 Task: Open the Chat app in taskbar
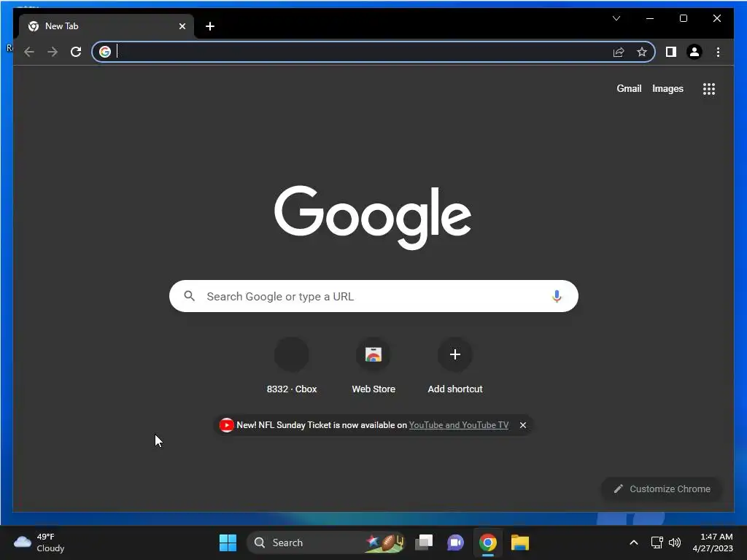(455, 542)
